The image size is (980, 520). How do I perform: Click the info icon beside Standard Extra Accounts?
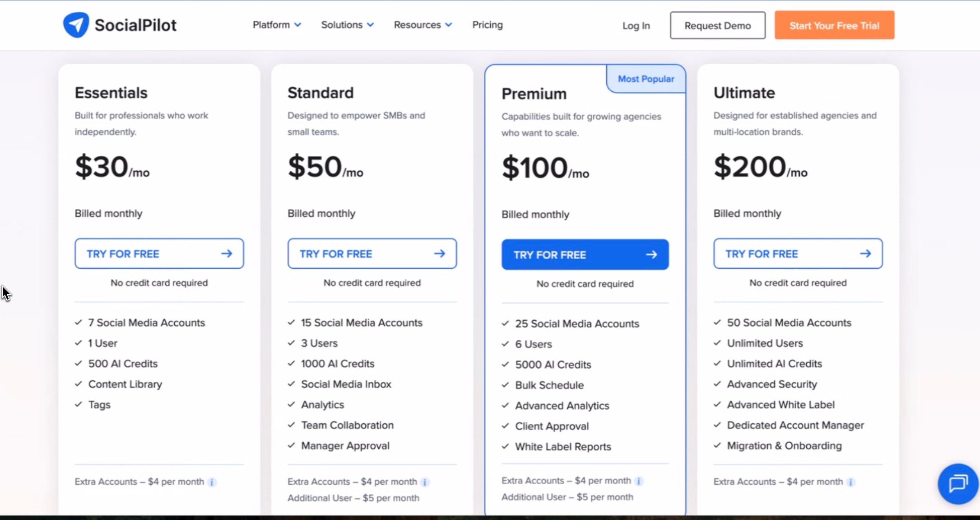click(x=424, y=482)
